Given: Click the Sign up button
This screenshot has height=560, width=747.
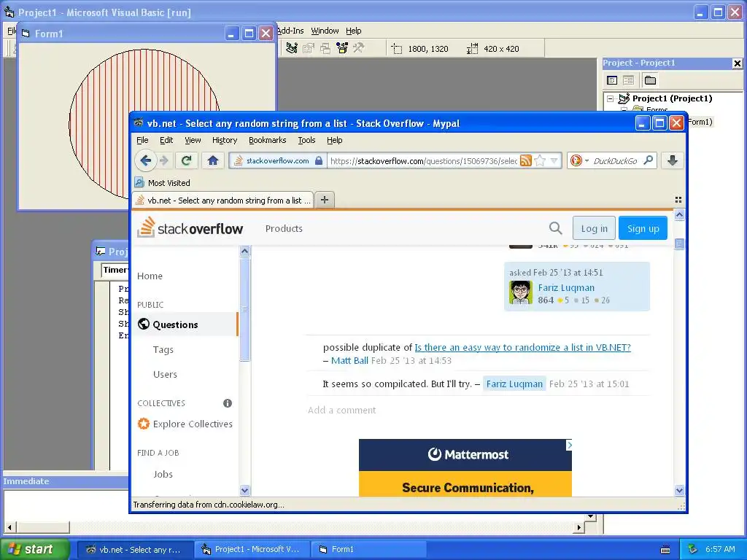Looking at the screenshot, I should pyautogui.click(x=643, y=228).
